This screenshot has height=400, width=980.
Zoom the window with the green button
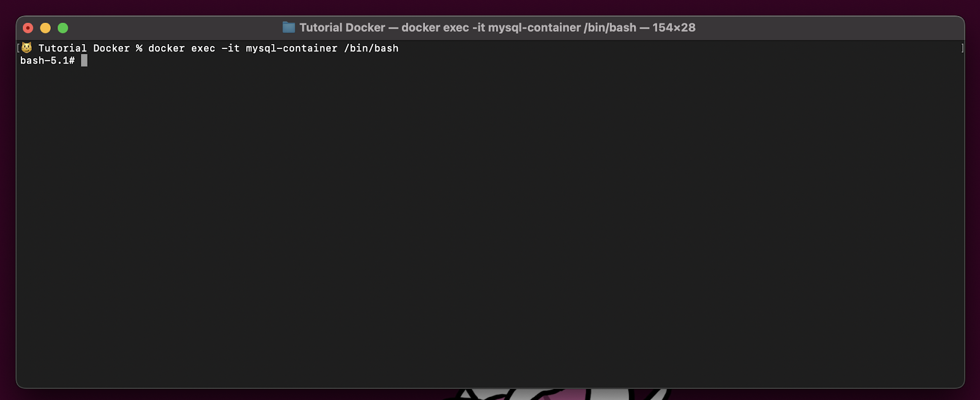point(62,28)
